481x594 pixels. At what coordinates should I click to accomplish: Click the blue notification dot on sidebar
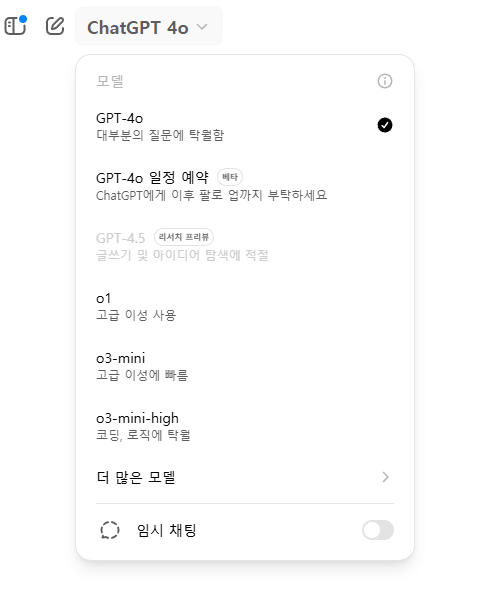23,19
